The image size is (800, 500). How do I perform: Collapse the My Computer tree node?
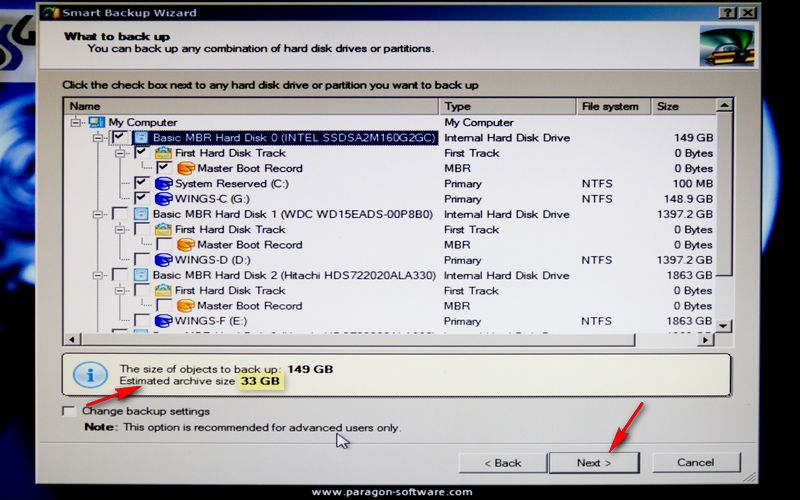[x=76, y=122]
